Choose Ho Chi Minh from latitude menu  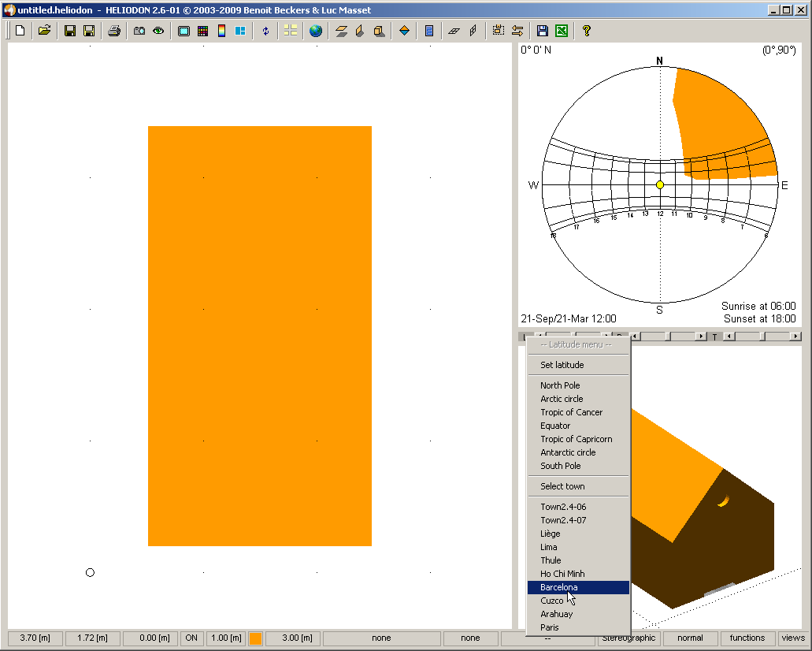point(578,575)
